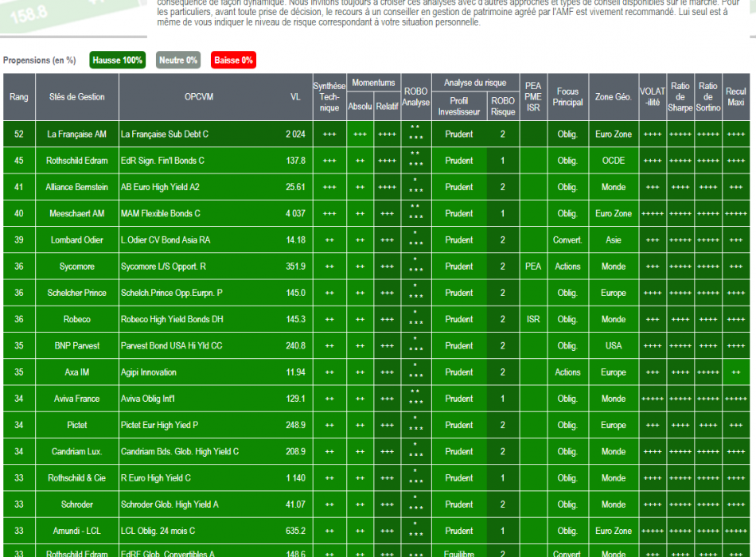Click the Asie zone cell

coord(614,240)
